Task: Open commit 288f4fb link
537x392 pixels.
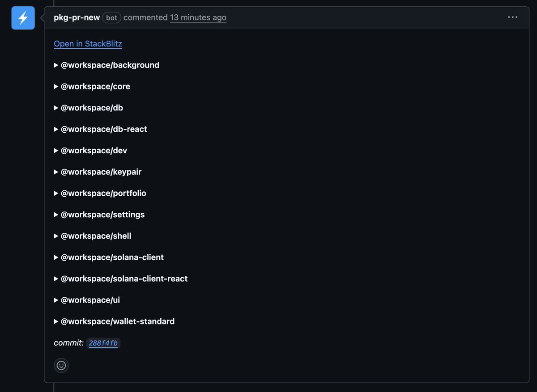Action: 103,343
